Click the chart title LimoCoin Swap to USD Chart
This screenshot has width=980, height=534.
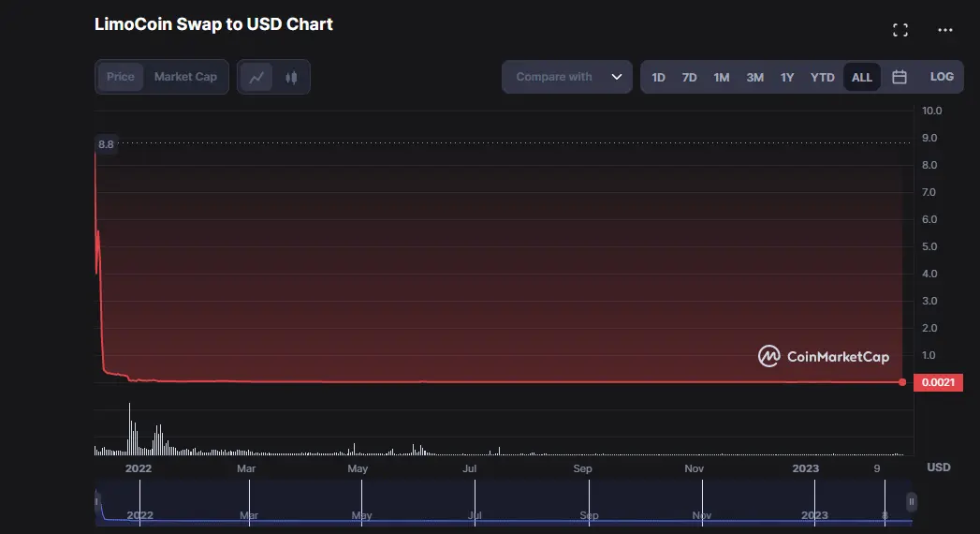(213, 24)
